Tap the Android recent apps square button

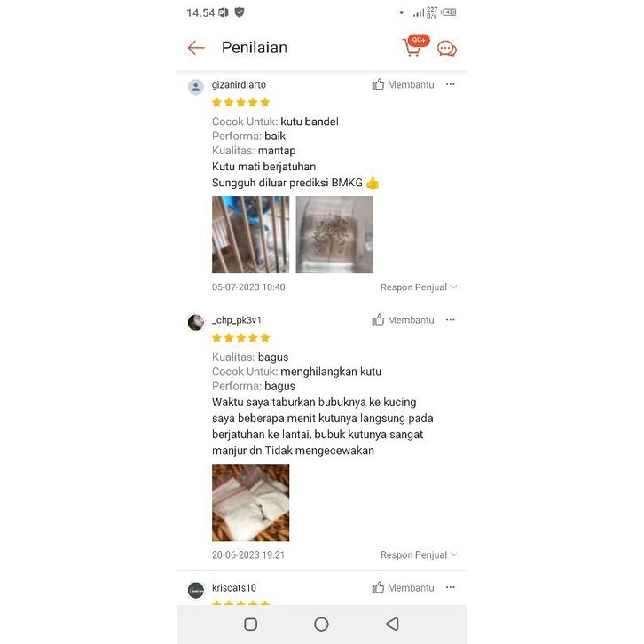(250, 624)
